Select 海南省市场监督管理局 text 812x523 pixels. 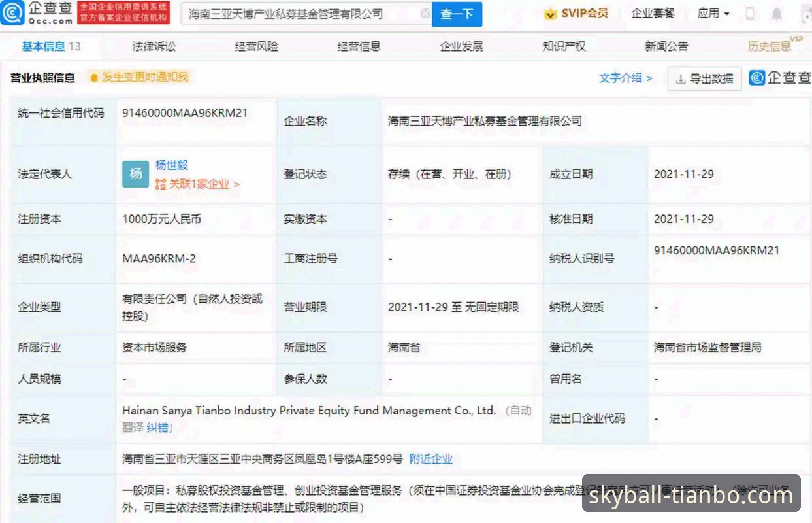tap(707, 347)
